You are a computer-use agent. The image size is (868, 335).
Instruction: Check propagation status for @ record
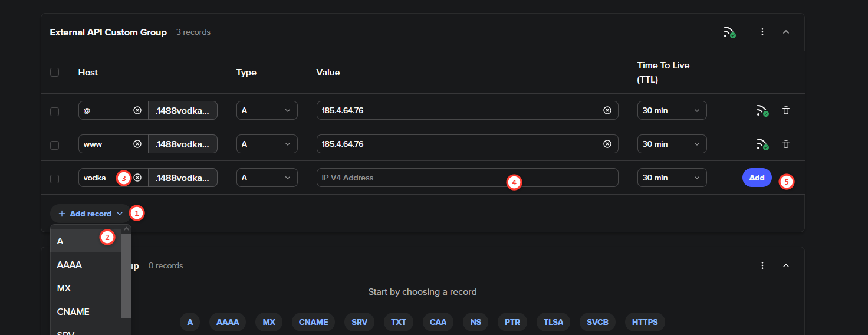click(762, 110)
